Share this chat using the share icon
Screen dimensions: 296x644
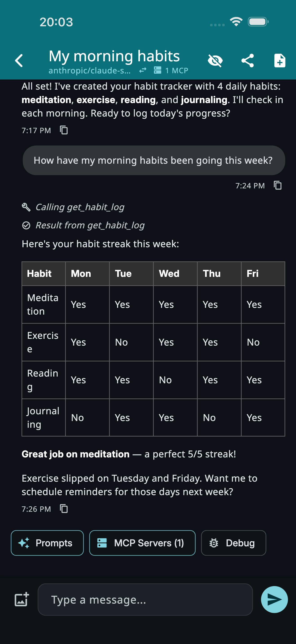[x=247, y=60]
